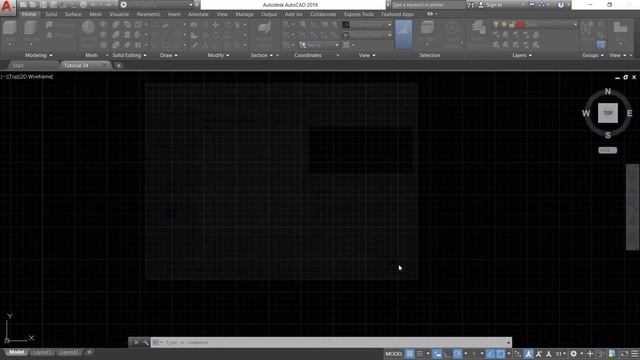Open the annotation scale 1:1 dropdown
The height and width of the screenshot is (360, 640).
click(x=561, y=354)
